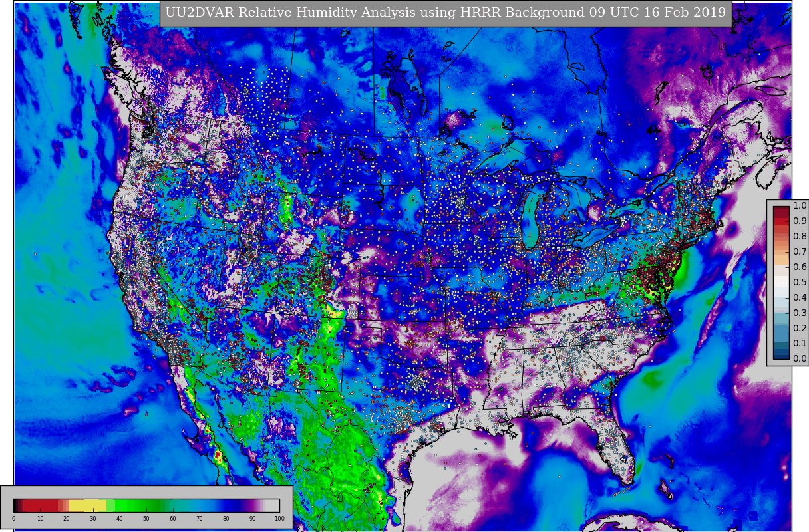
Task: Click the 90 tick on humidity colorbar
Action: coord(253,519)
